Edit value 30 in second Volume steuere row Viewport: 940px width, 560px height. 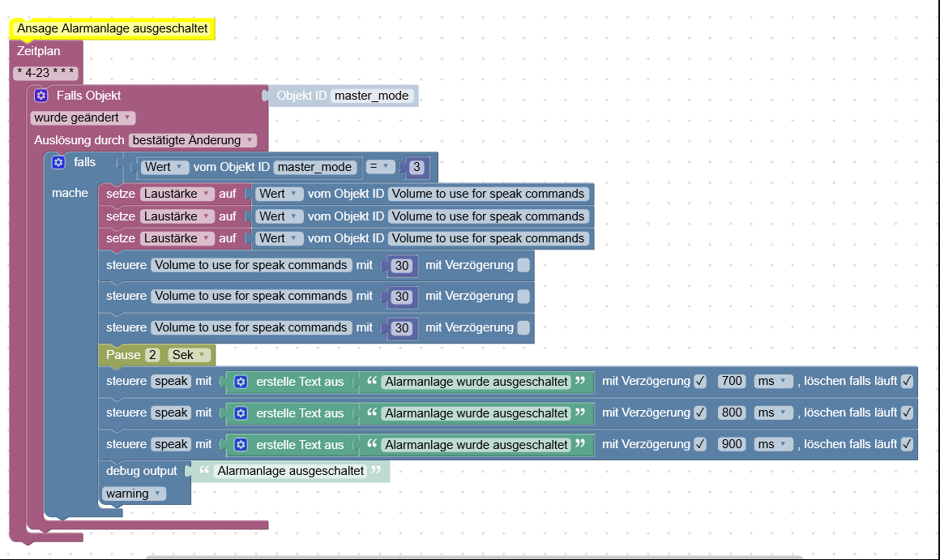pos(402,297)
